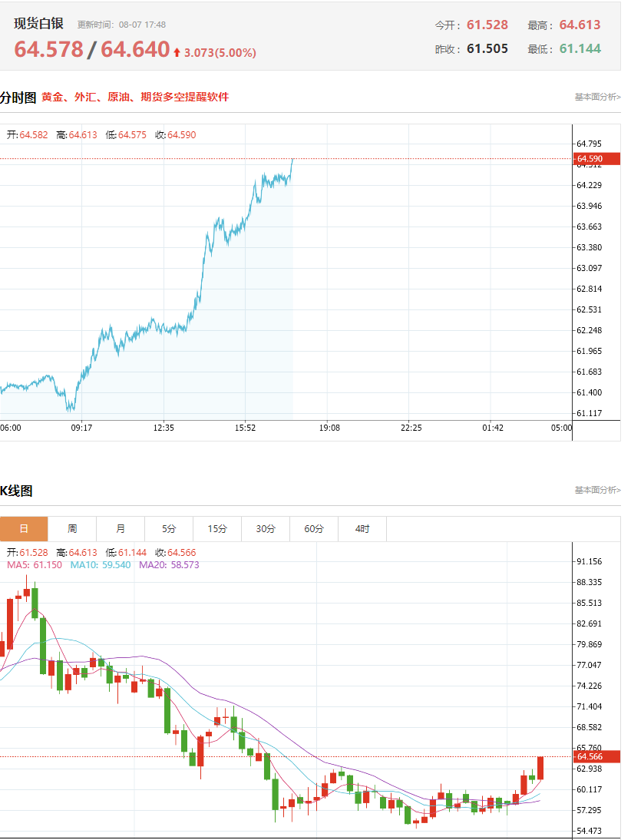Image resolution: width=631 pixels, height=840 pixels.
Task: Click the red 黄金、外汇、原油 software ad link
Action: point(135,97)
